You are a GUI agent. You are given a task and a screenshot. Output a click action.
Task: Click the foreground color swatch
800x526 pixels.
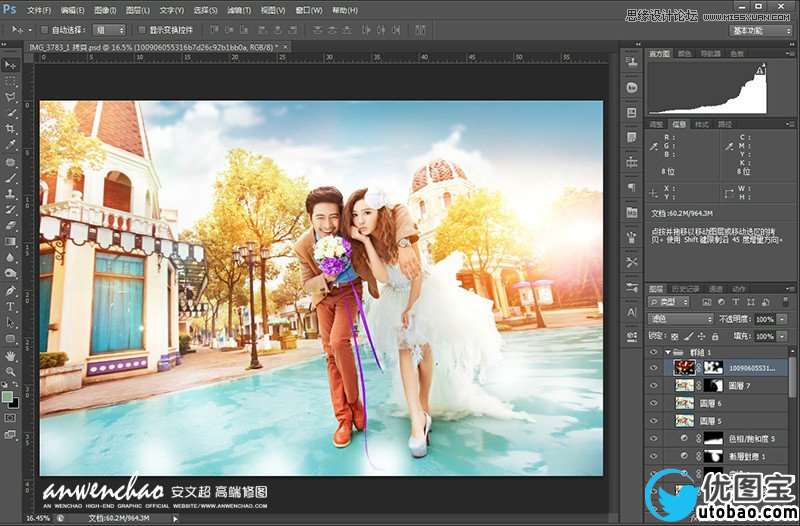pos(7,396)
